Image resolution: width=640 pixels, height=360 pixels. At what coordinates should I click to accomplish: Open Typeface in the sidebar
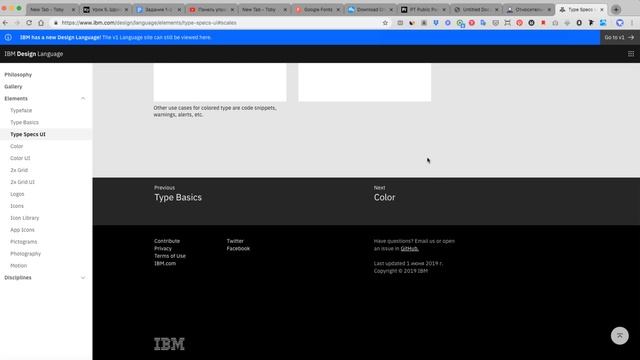coord(21,110)
